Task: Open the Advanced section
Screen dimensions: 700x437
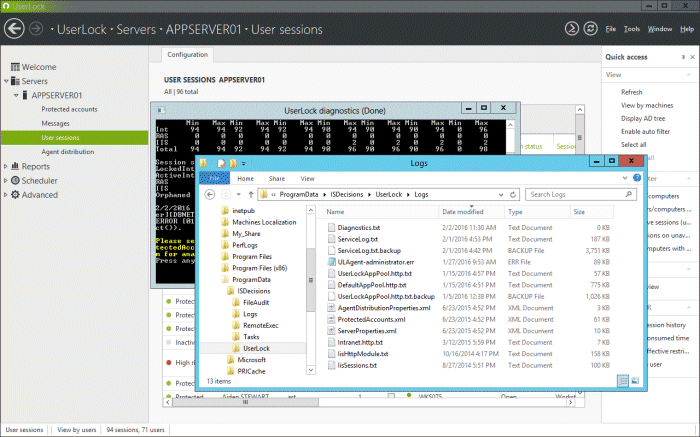Action: (x=40, y=195)
